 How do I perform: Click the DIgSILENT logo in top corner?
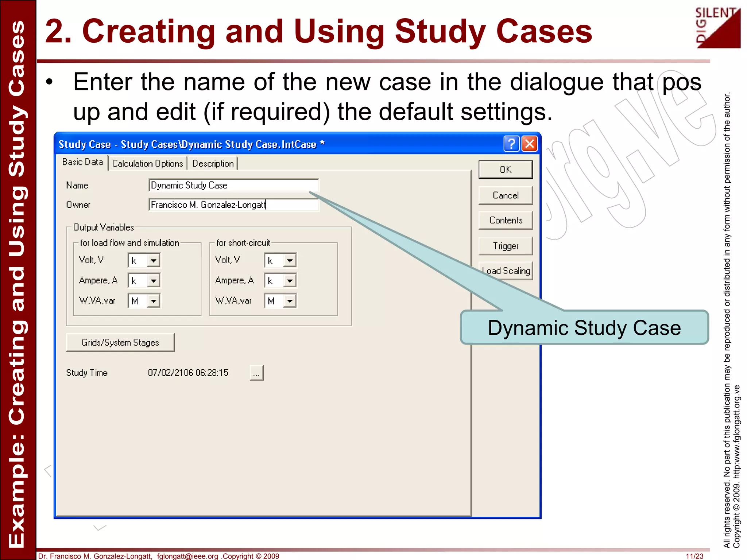pyautogui.click(x=718, y=28)
